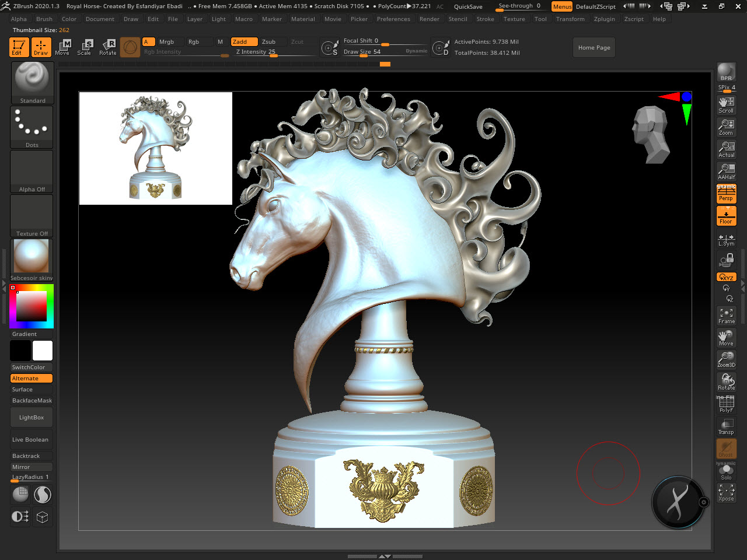This screenshot has height=560, width=747.
Task: Open the Standard brush picker
Action: [x=32, y=82]
